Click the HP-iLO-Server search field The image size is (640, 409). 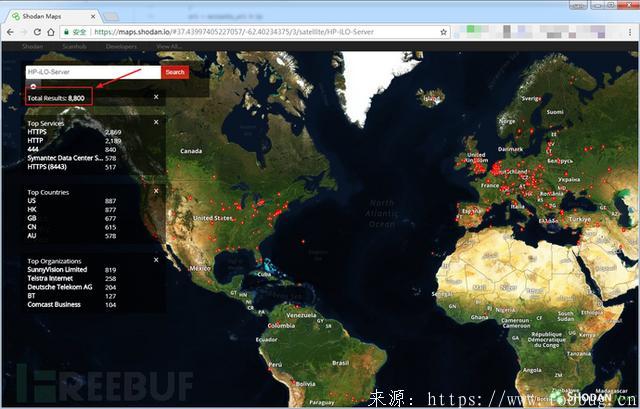92,72
